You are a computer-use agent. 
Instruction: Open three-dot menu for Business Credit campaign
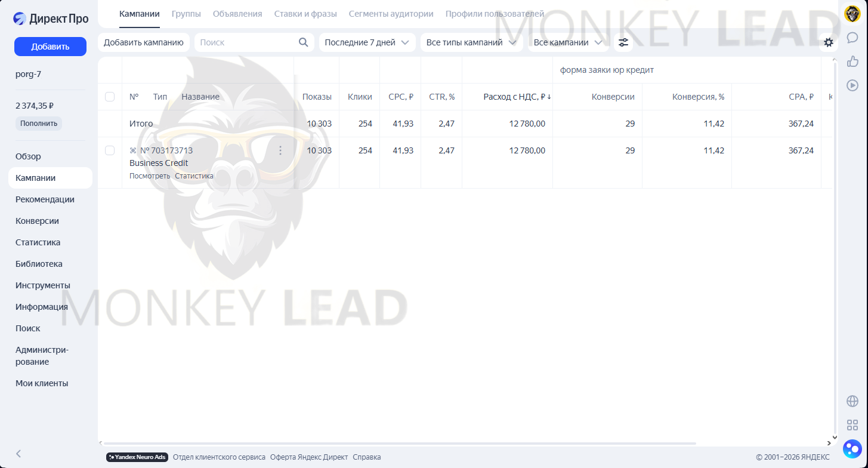280,150
